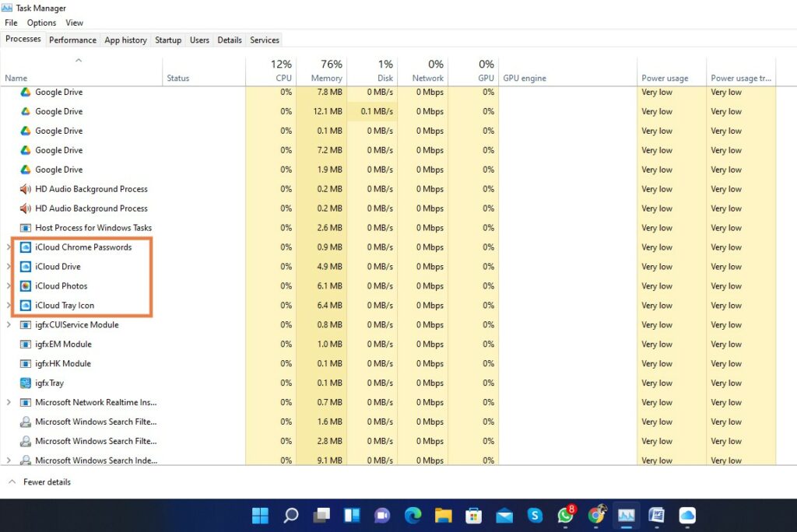Open Word from the taskbar

click(657, 515)
